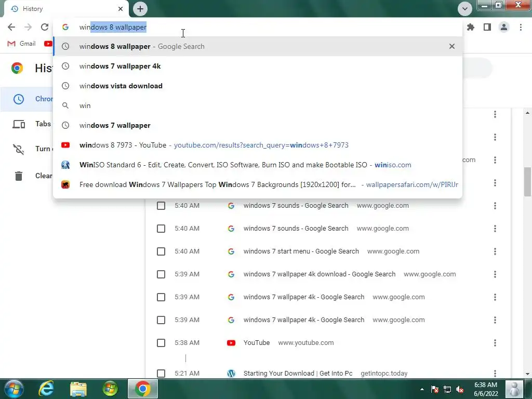The height and width of the screenshot is (399, 532).
Task: Open 'windows 7 wallpaper 4k download' history link
Action: (x=320, y=274)
